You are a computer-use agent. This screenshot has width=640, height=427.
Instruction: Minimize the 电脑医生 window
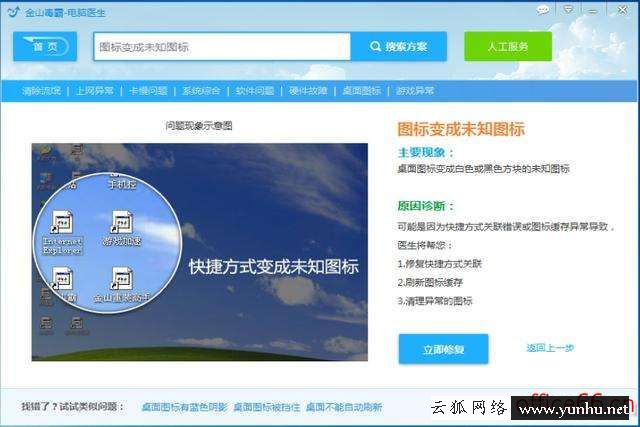(592, 11)
